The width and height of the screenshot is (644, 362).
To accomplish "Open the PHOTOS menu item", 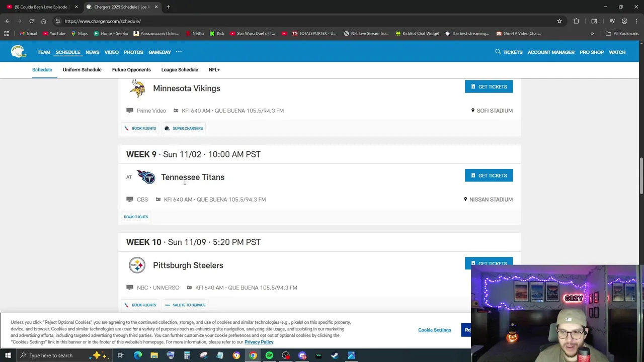I will 133,52.
